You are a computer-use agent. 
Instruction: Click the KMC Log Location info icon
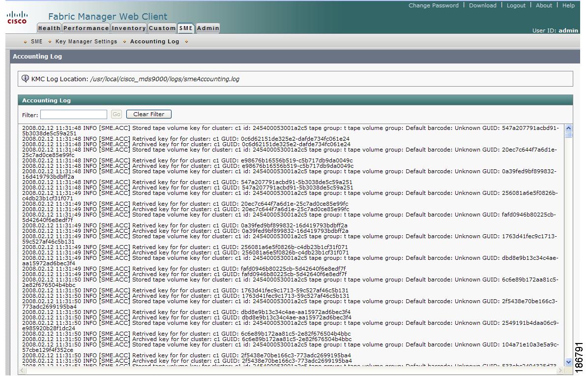pyautogui.click(x=25, y=78)
